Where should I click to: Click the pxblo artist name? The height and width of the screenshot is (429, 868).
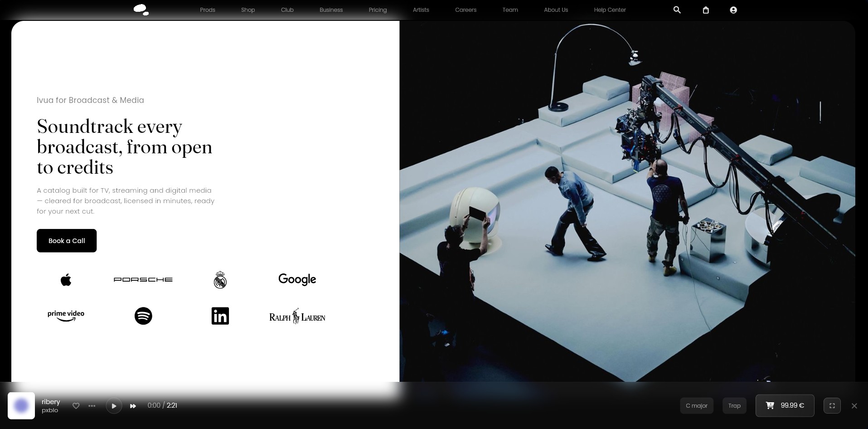[50, 410]
